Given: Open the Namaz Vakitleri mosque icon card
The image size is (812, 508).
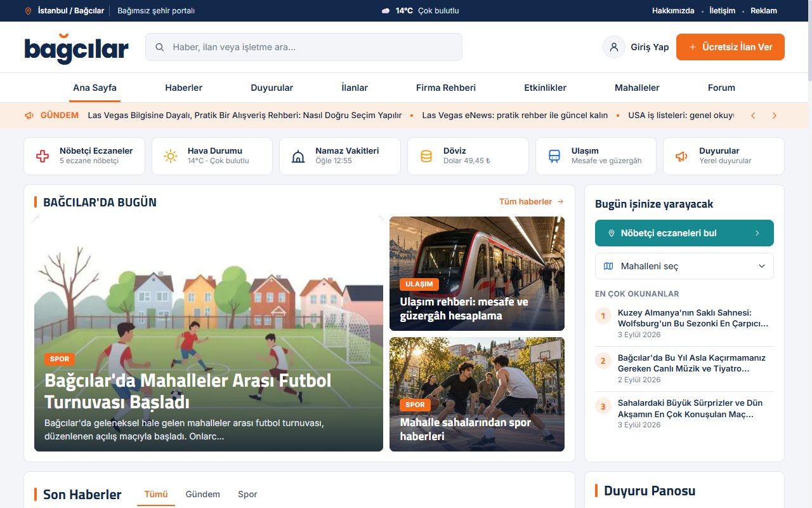Looking at the screenshot, I should (x=340, y=156).
